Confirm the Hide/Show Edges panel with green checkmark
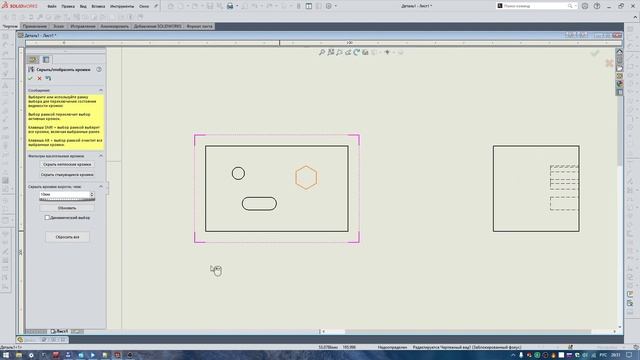The height and width of the screenshot is (360, 640). point(30,78)
